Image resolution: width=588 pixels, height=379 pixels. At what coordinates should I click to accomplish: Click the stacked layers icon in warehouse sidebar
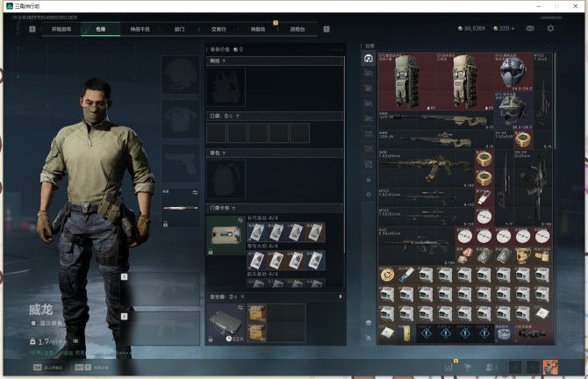point(369,323)
